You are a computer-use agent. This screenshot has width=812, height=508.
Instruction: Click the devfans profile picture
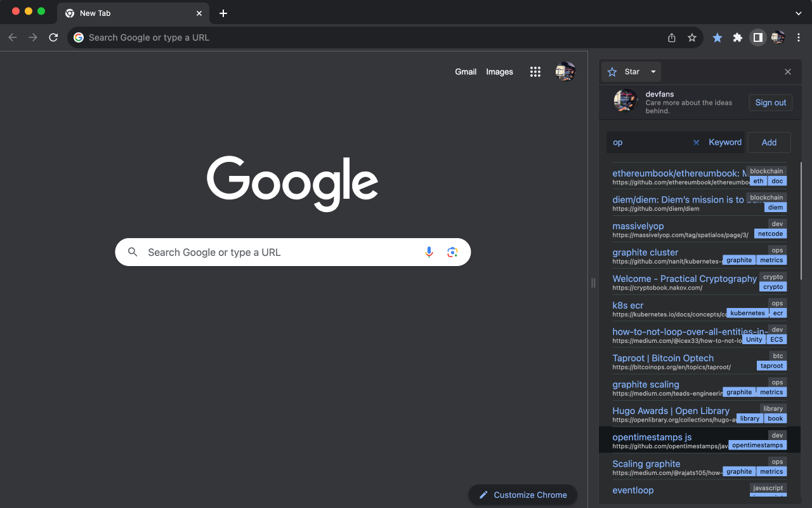(x=625, y=102)
